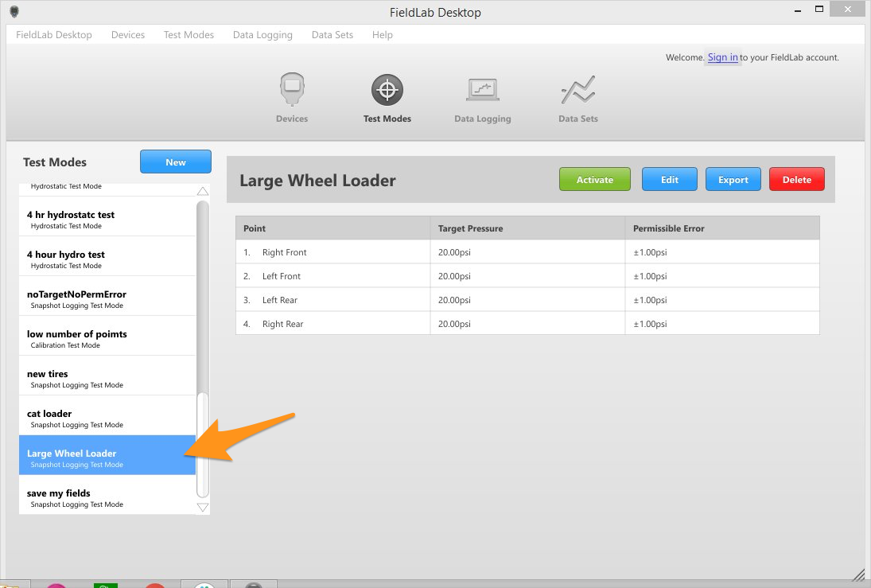Open the Data Logging menu
The width and height of the screenshot is (871, 588).
[262, 34]
